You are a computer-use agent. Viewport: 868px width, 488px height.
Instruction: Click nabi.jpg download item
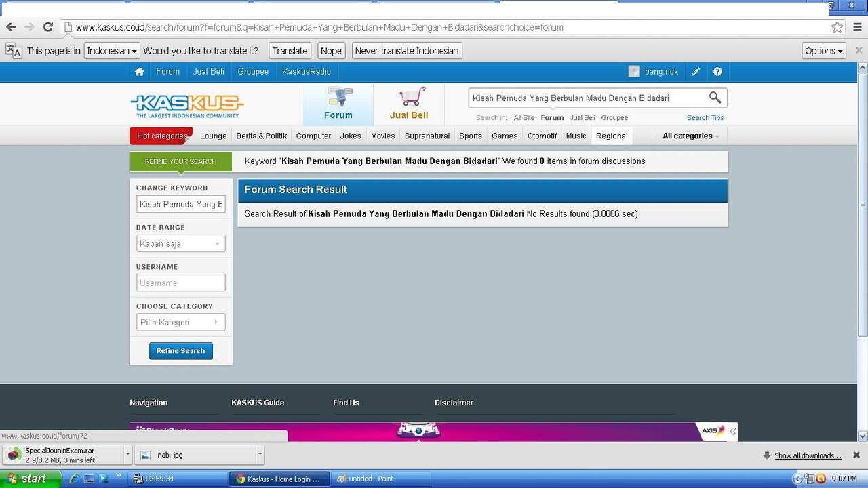pyautogui.click(x=195, y=455)
